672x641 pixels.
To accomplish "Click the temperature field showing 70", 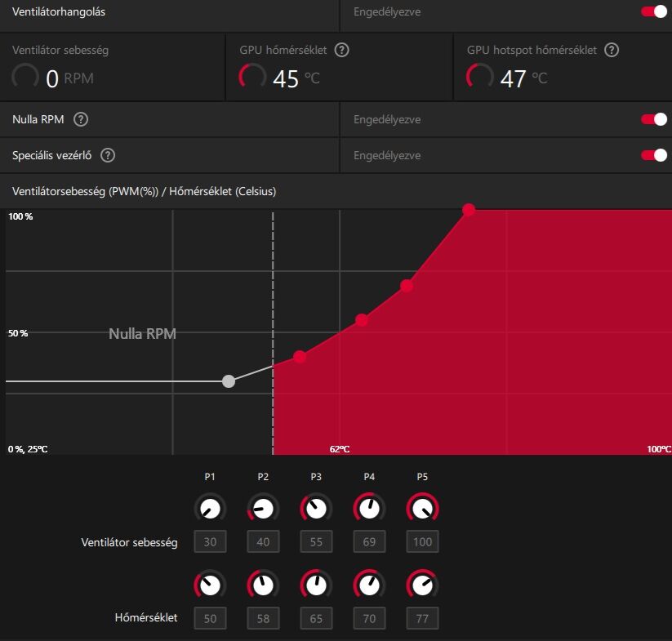I will click(369, 618).
